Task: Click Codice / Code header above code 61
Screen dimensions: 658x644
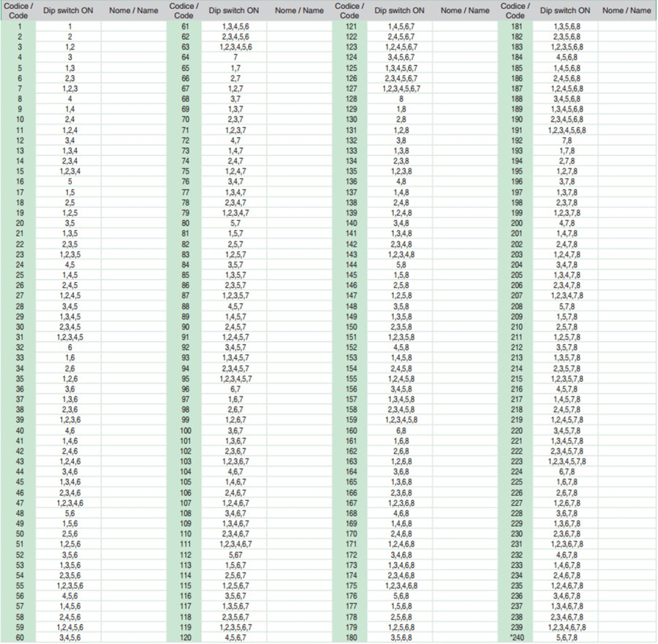Action: click(184, 10)
